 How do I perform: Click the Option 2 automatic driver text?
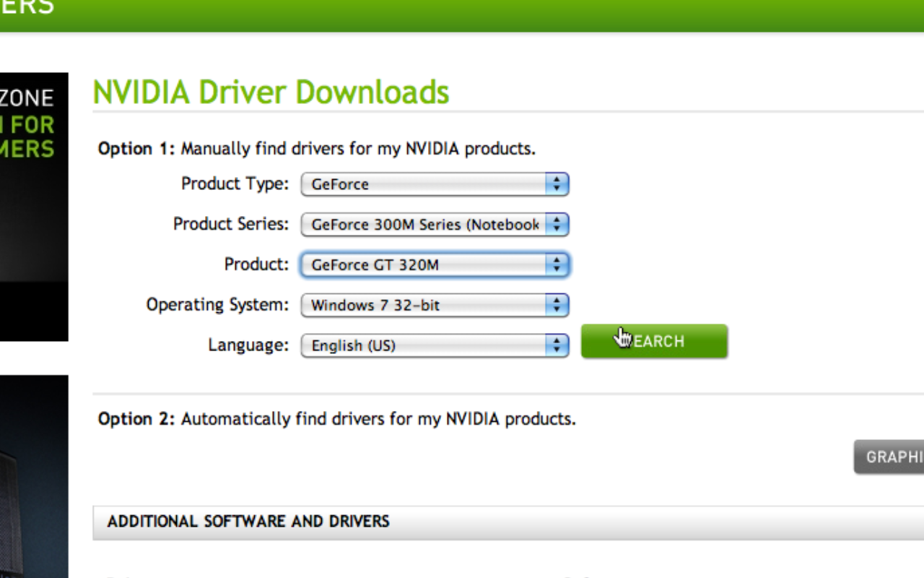(x=337, y=419)
